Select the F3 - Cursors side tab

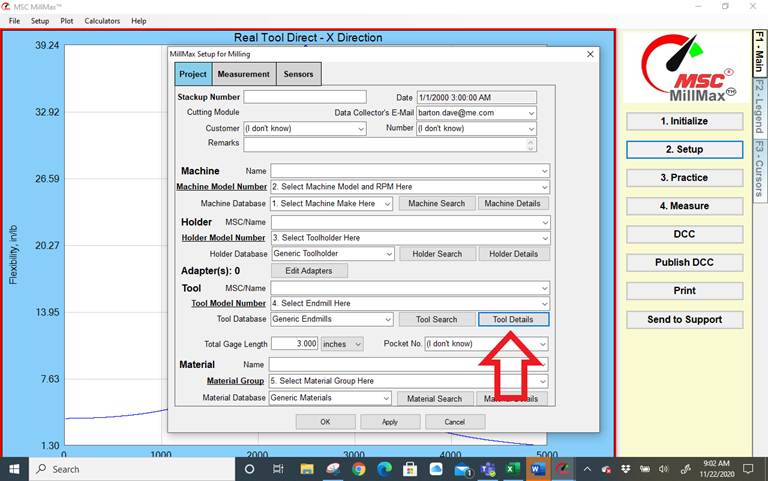(759, 168)
